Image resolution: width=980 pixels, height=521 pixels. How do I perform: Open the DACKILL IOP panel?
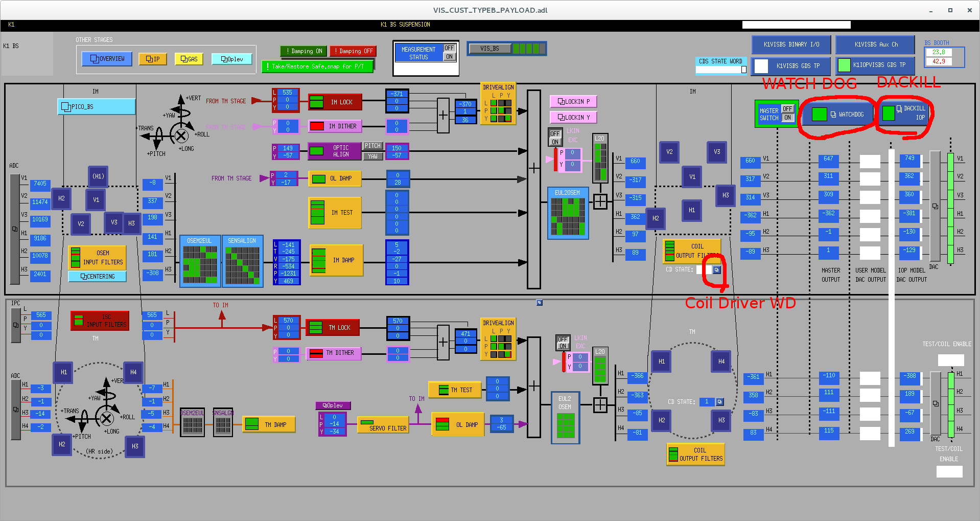tap(903, 113)
